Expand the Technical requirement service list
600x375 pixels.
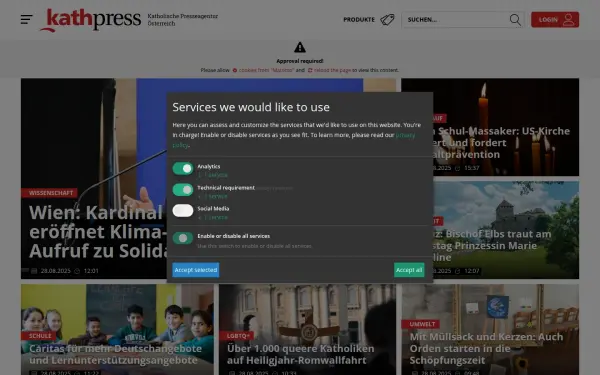(213, 196)
